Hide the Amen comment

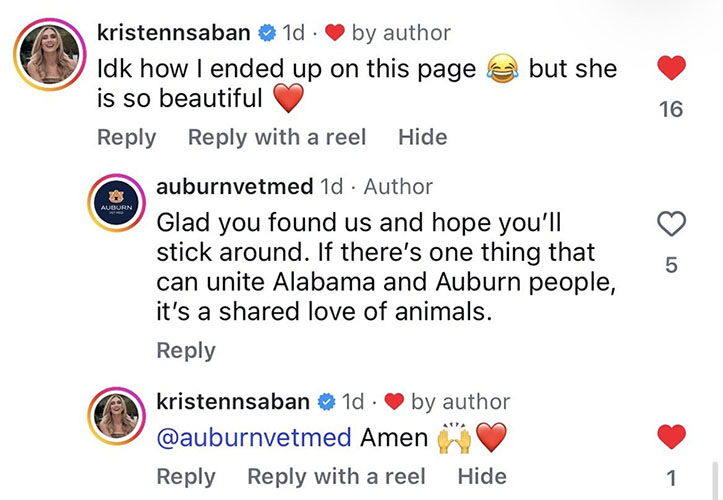[x=482, y=477]
